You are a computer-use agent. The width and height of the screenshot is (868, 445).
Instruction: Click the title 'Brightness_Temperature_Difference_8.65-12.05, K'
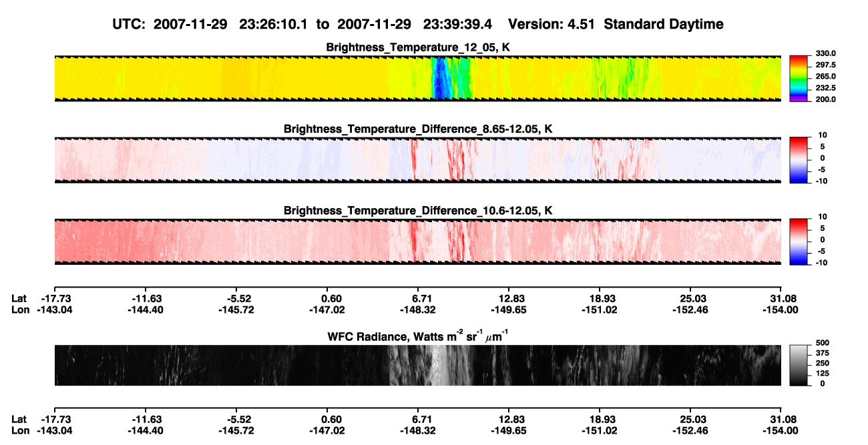418,129
